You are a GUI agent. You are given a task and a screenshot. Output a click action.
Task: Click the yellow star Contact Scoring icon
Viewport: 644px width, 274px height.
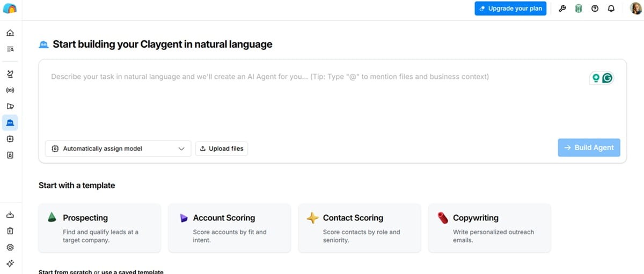tap(312, 218)
